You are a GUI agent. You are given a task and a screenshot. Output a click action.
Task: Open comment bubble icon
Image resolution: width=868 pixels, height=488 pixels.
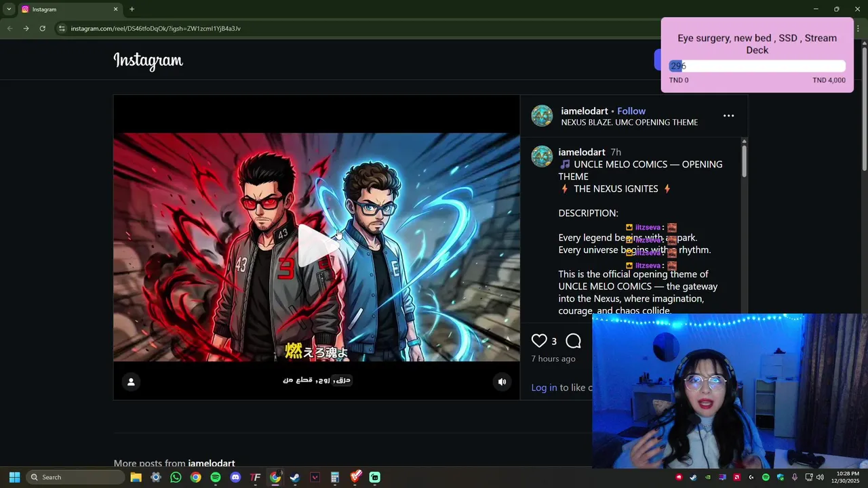[x=573, y=341]
